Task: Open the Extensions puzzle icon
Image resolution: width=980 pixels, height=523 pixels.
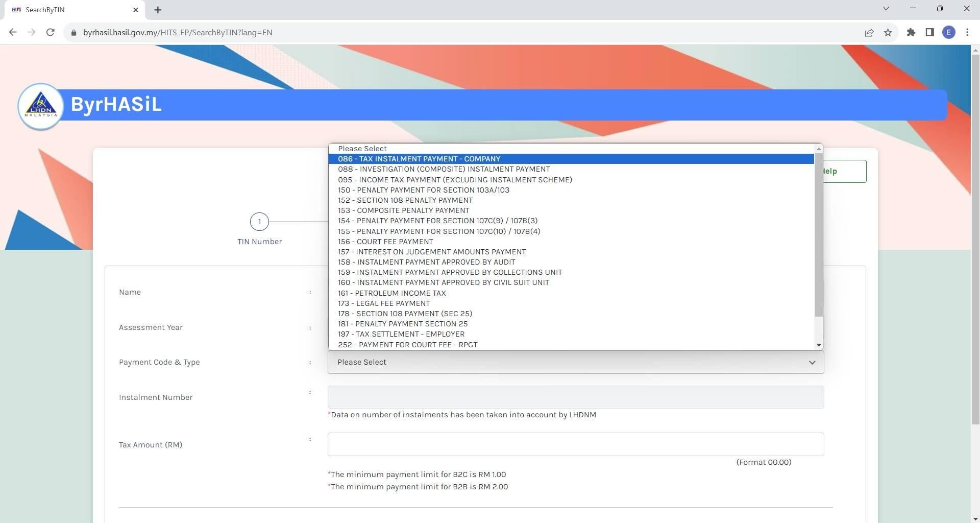Action: coord(911,33)
